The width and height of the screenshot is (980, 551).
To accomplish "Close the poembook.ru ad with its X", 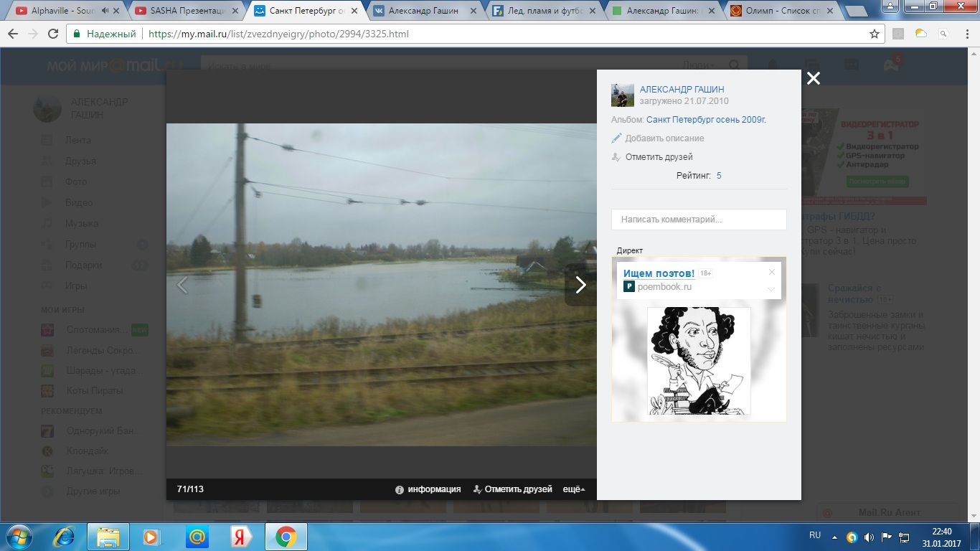I will point(772,272).
